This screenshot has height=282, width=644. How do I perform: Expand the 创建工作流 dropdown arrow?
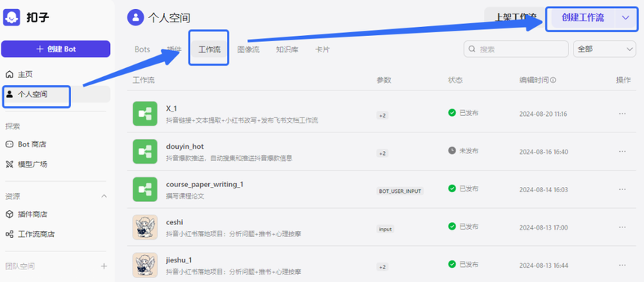[625, 18]
